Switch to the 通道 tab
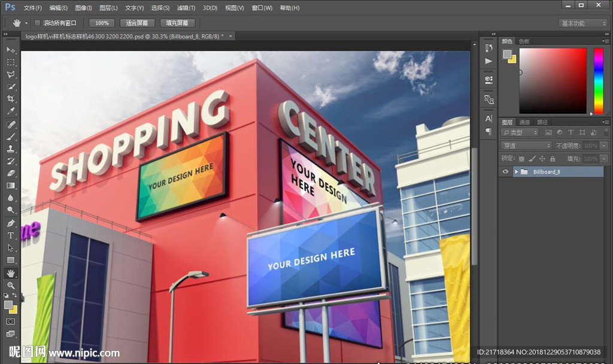613x364 pixels. 524,122
